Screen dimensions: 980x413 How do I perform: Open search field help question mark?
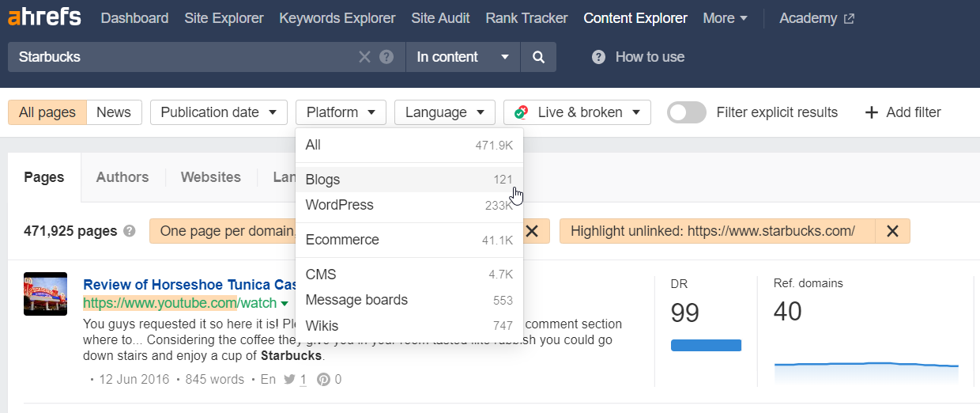pyautogui.click(x=386, y=57)
